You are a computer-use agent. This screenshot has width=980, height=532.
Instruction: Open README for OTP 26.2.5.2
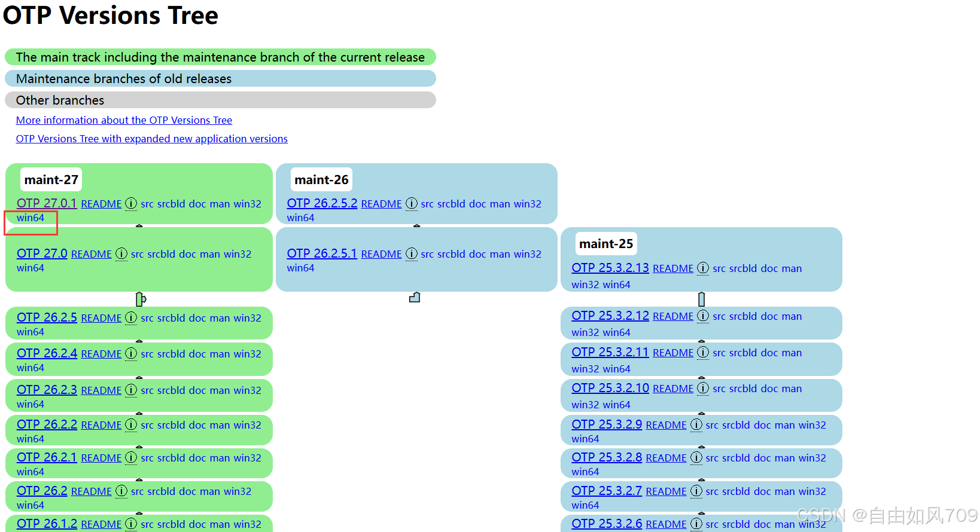pyautogui.click(x=382, y=204)
